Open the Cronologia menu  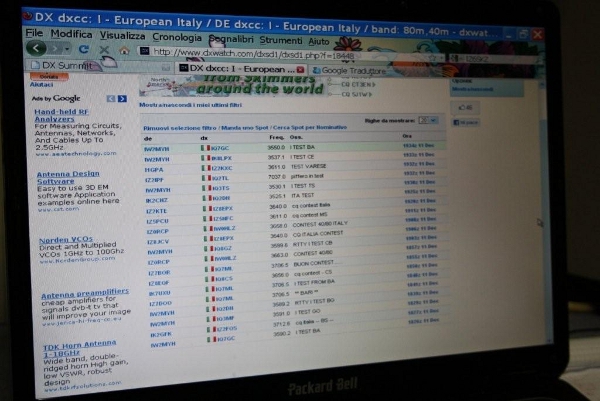pos(177,37)
